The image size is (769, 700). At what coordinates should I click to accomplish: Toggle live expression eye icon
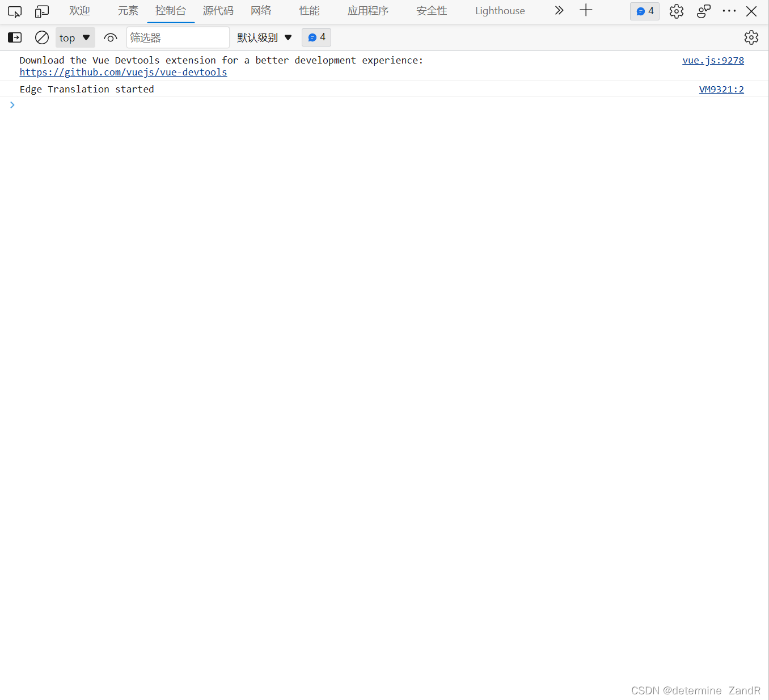tap(111, 38)
